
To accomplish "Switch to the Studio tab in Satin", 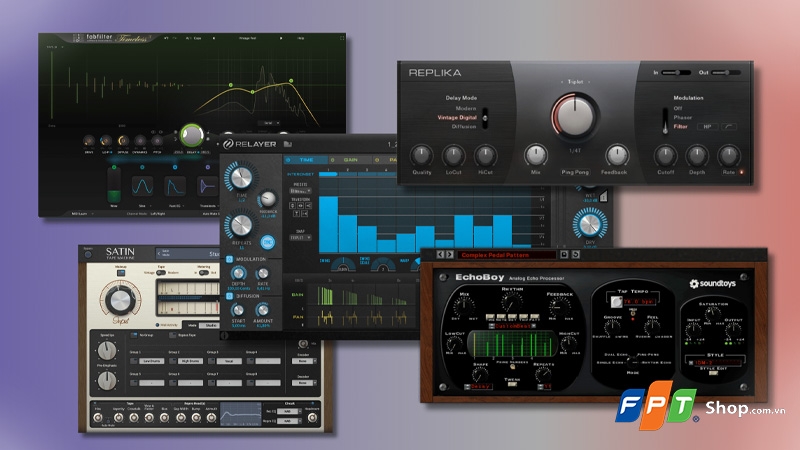I will pyautogui.click(x=211, y=325).
